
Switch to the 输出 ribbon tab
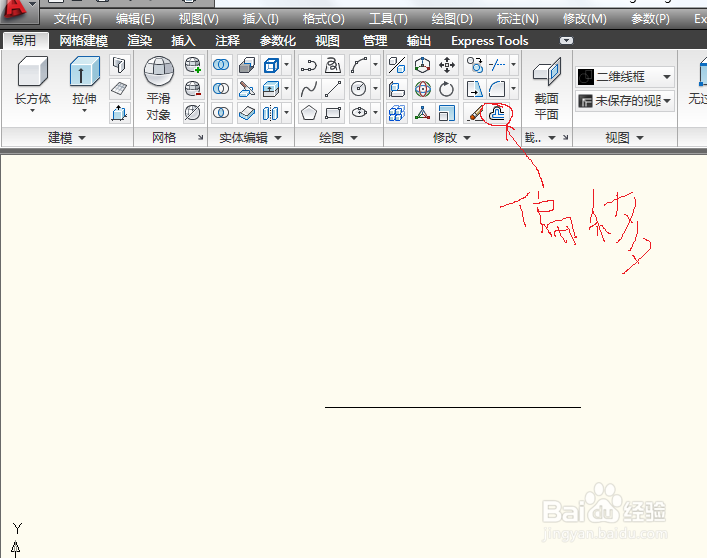pyautogui.click(x=418, y=41)
